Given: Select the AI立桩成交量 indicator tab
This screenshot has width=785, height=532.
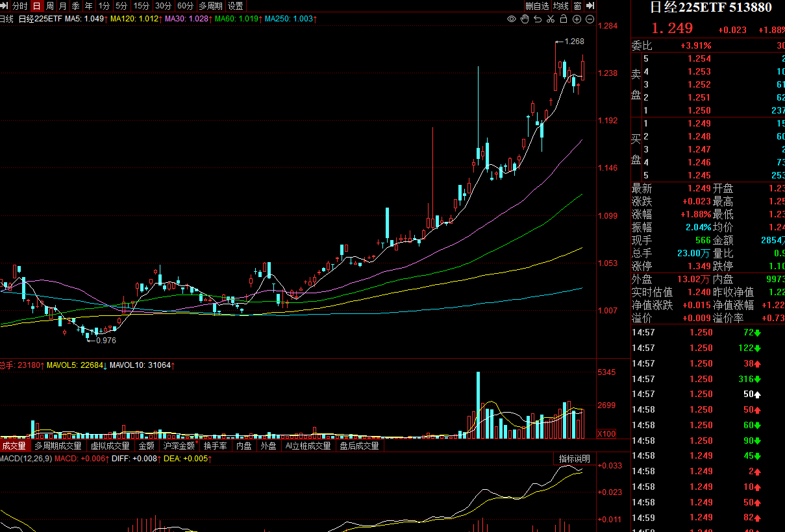Looking at the screenshot, I should [x=308, y=446].
